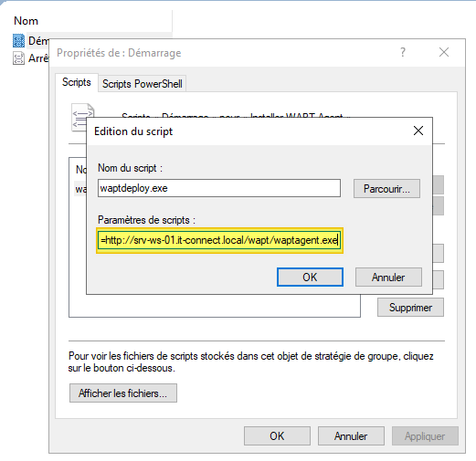
Task: Click the Paramètres de scripts field
Action: tap(219, 240)
